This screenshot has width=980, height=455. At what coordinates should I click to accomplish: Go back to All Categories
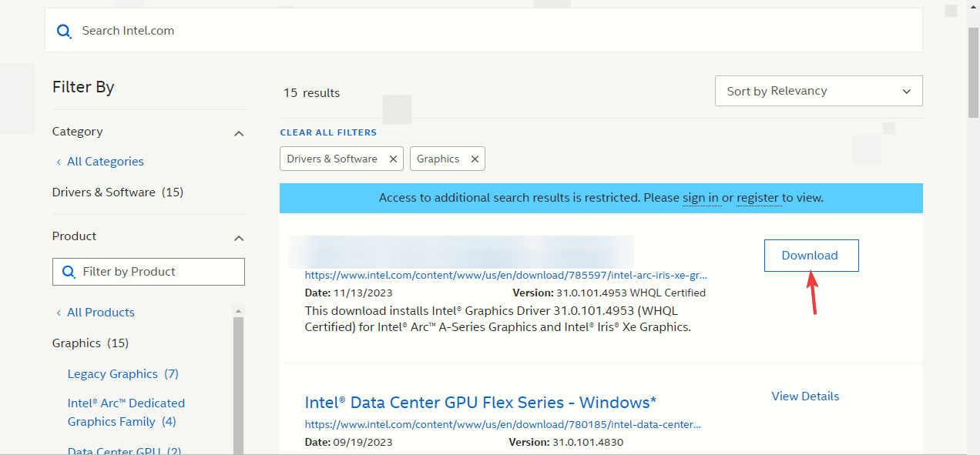(105, 162)
